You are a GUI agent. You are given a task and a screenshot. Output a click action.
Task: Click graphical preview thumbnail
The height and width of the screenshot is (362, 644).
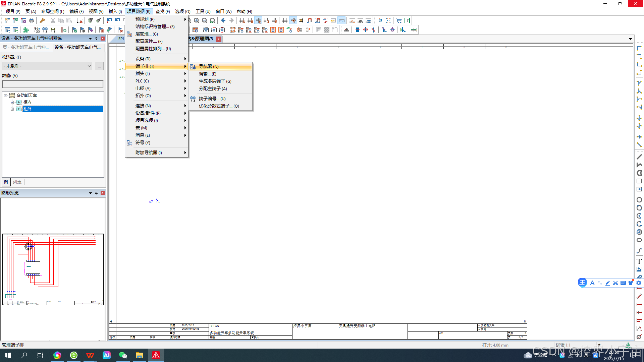[x=53, y=269]
